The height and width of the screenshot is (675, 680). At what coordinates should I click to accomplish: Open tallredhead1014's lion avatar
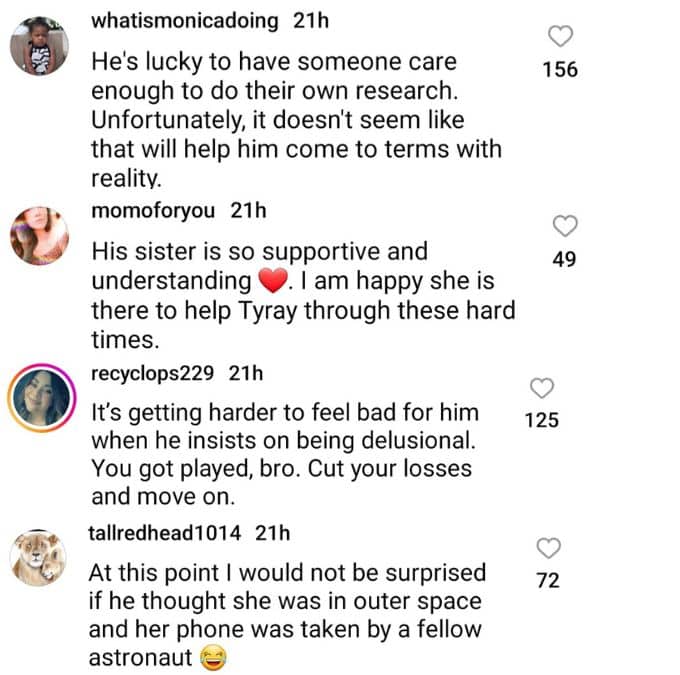40,556
